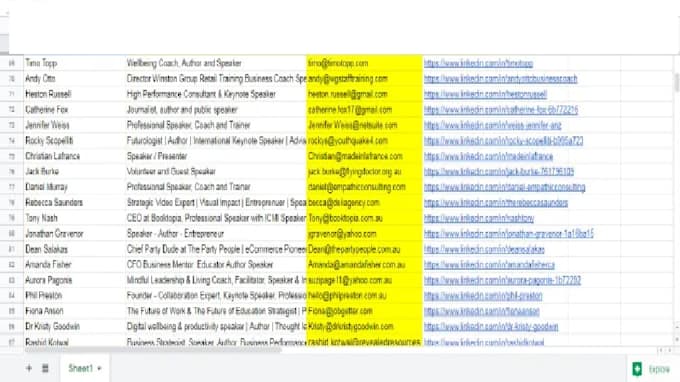Select the name cell "Heston Russell"
This screenshot has height=382, width=680.
[x=74, y=94]
